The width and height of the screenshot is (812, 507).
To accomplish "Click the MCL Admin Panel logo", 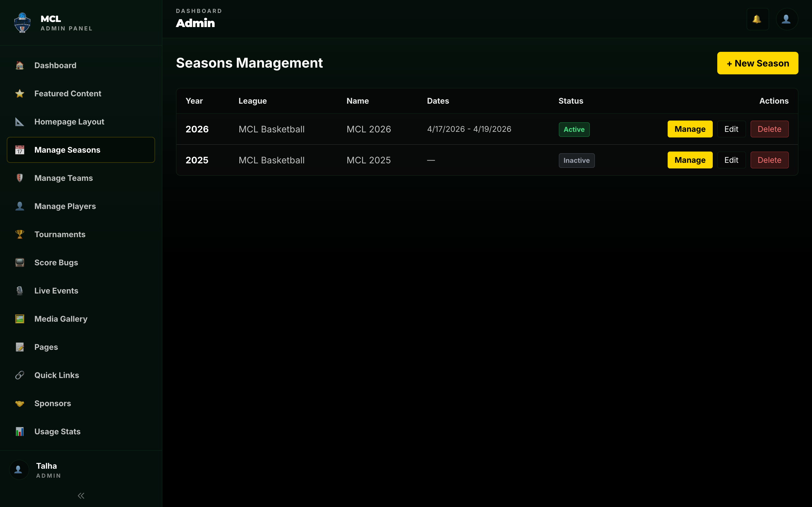I will point(22,23).
